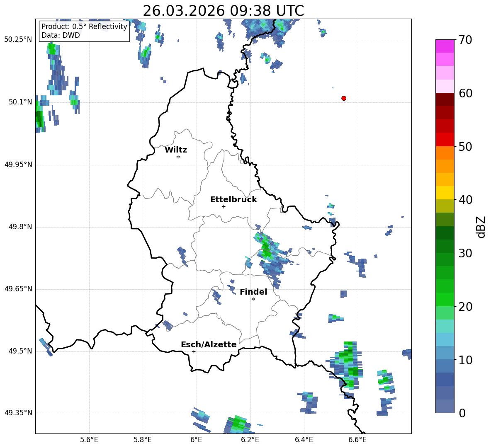Click the red radar station dot
This screenshot has height=448, width=491.
(x=343, y=98)
